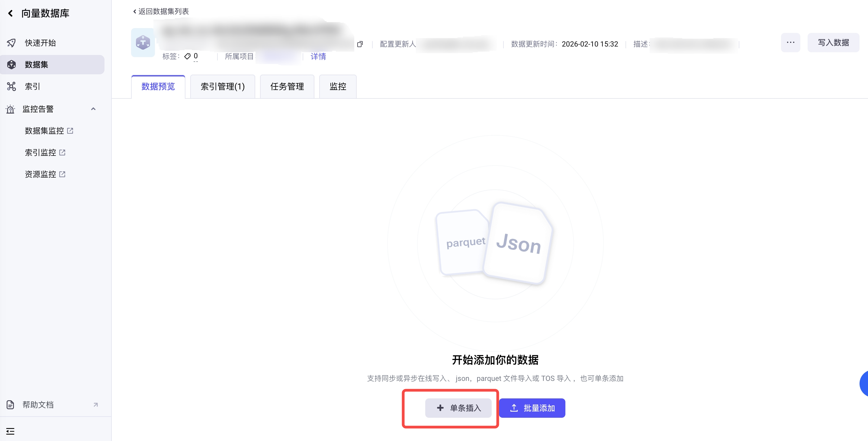This screenshot has width=868, height=441.
Task: Click the back arrow beside 向量数据库
Action: pos(11,13)
